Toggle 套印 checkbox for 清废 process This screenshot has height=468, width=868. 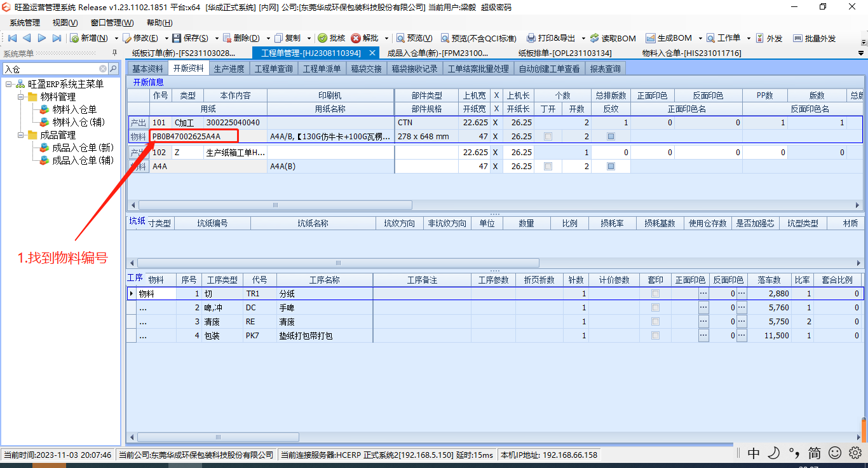point(655,322)
